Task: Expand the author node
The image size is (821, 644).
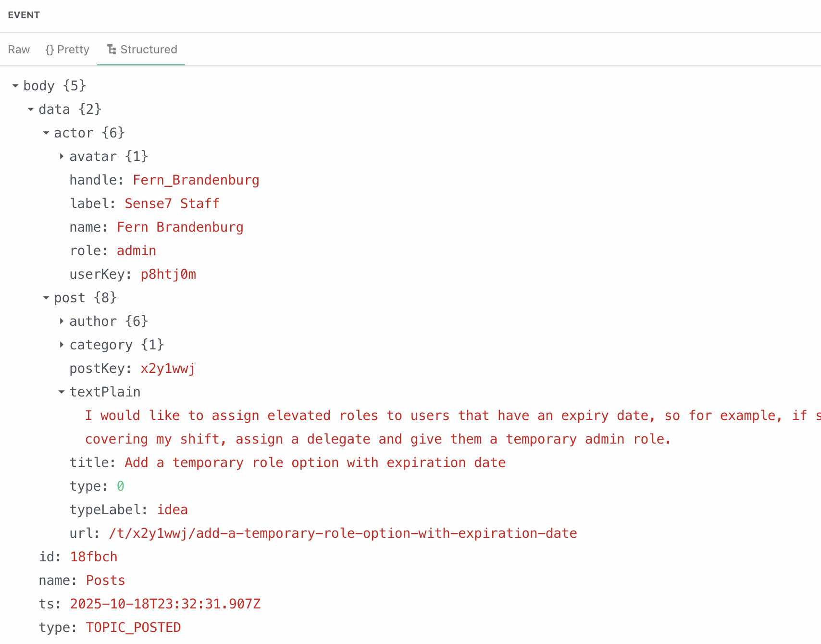Action: pos(62,322)
